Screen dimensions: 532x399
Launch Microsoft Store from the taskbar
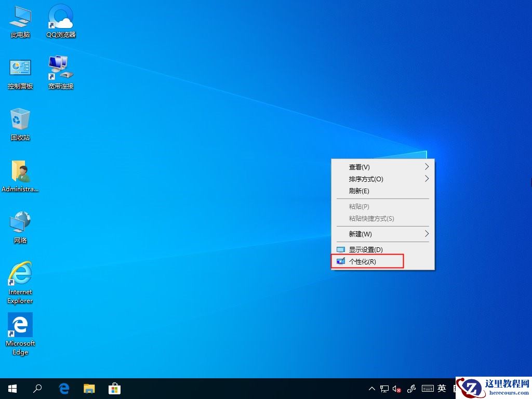click(x=114, y=388)
